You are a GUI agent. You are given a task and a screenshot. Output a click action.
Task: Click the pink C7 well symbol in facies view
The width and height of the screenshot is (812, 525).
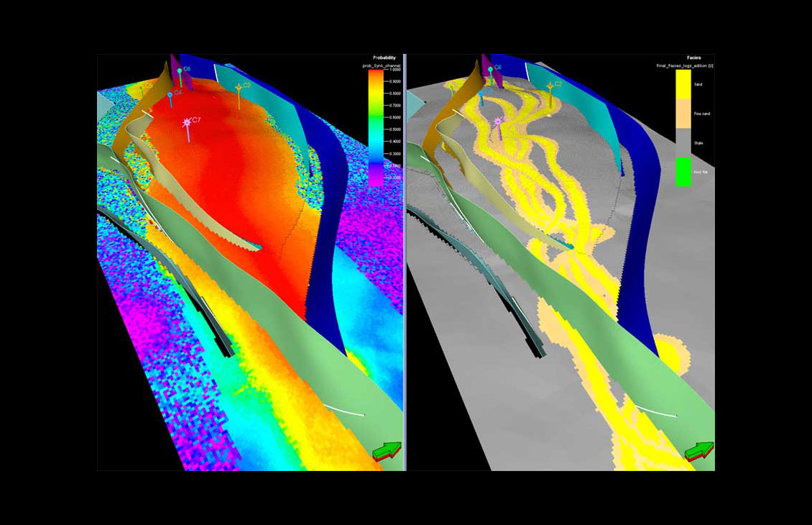coord(497,122)
